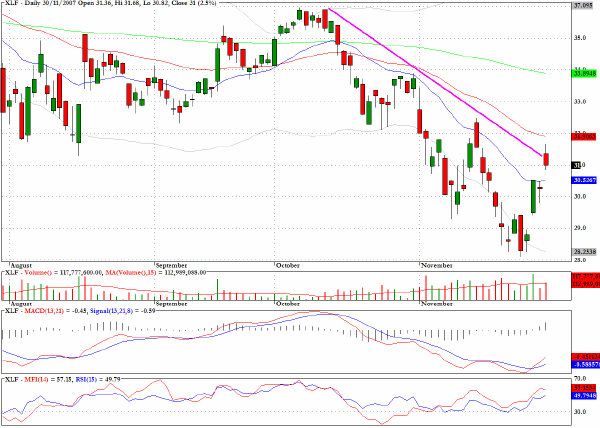Click the red 31.9063 moving average label
Viewport: 600px width, 428px height.
584,136
